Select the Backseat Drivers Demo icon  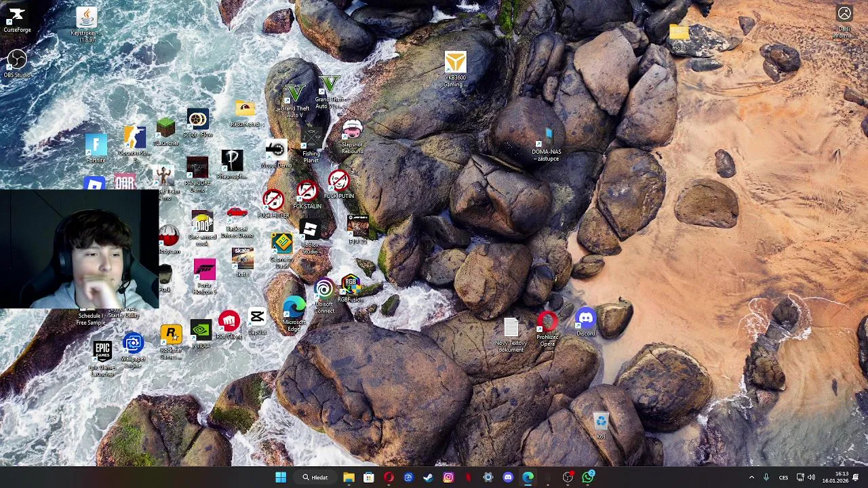tap(237, 223)
